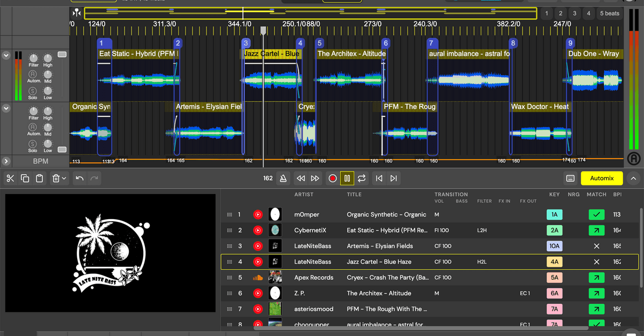Click the Record button in the transport bar
The image size is (644, 336).
[x=333, y=178]
